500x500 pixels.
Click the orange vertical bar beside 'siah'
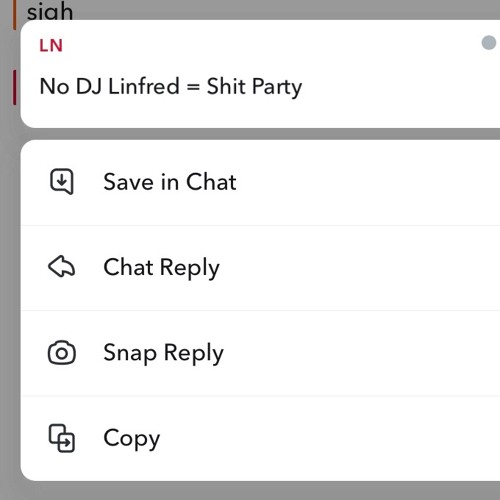point(14,15)
